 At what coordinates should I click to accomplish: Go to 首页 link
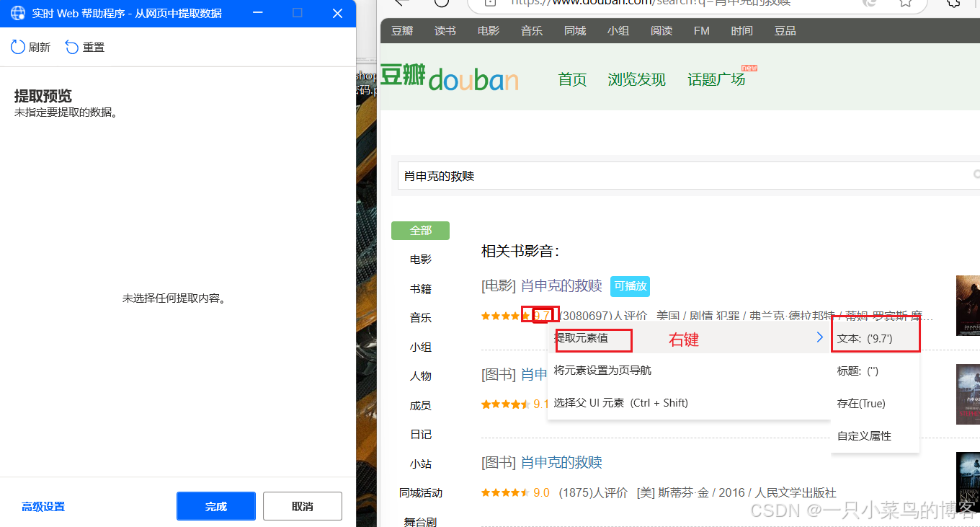pyautogui.click(x=573, y=79)
